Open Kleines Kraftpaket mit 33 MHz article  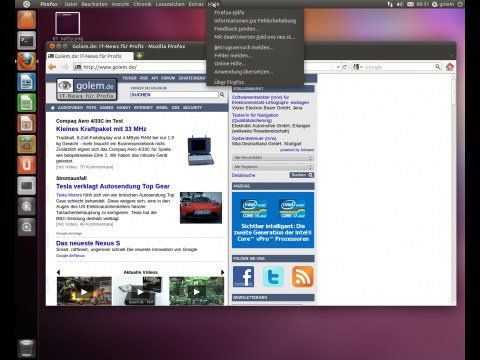101,129
